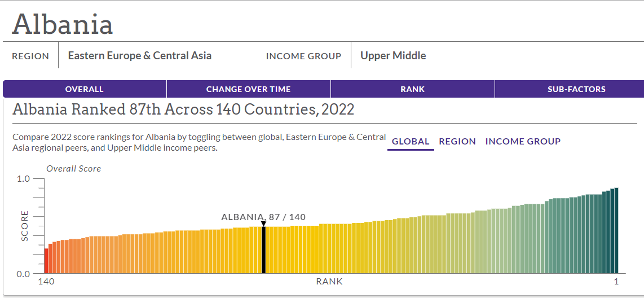Image resolution: width=644 pixels, height=298 pixels.
Task: Click the black Albania bar in chart
Action: 263,250
